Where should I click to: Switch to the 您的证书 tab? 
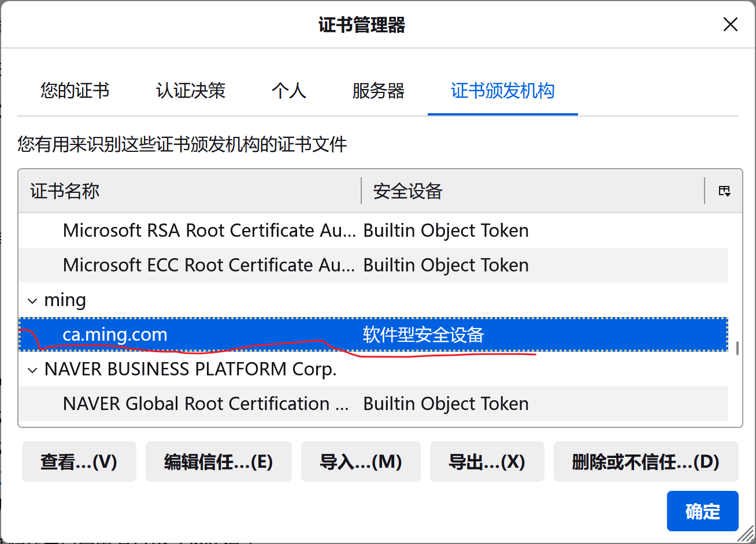click(x=75, y=91)
